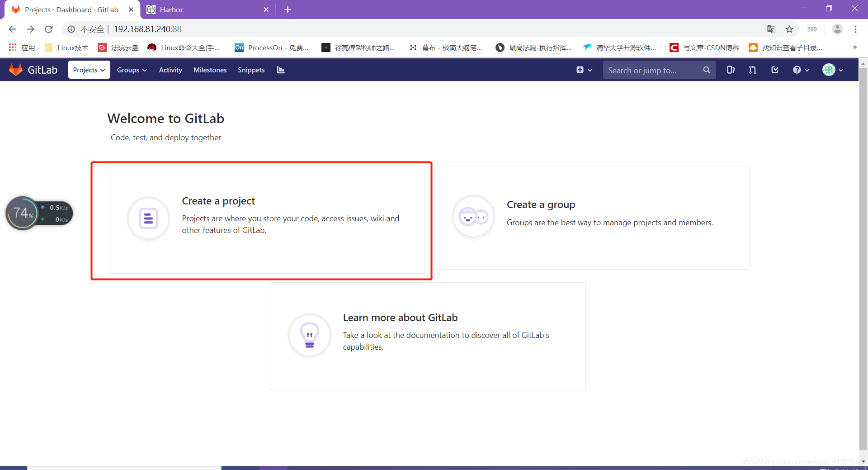The width and height of the screenshot is (868, 470).
Task: Open the Linux命令大全 bookmark
Action: pyautogui.click(x=184, y=47)
